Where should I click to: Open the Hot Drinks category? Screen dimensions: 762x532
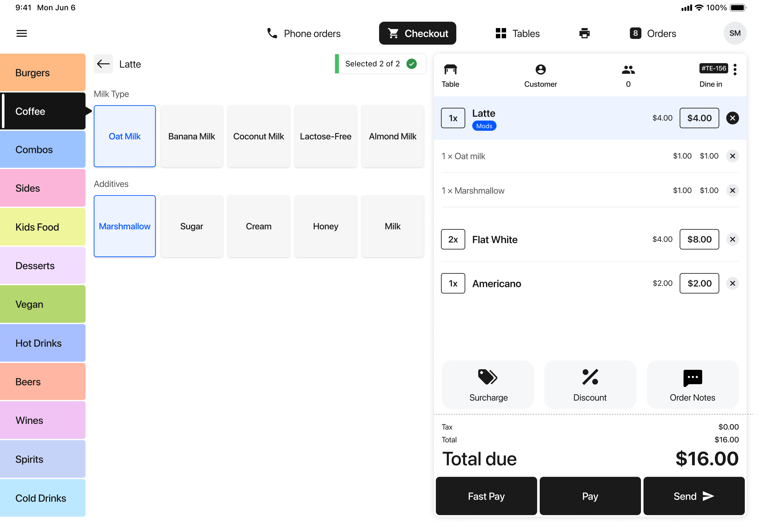(x=43, y=343)
